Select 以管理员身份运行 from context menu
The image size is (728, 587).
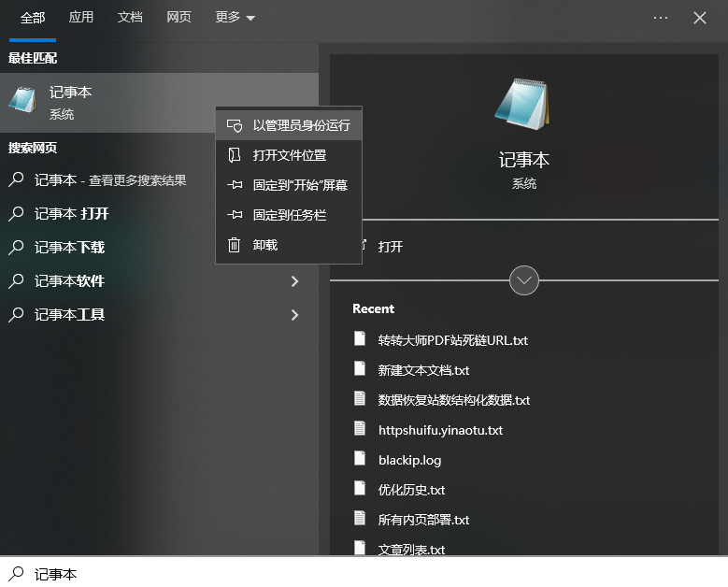[301, 125]
